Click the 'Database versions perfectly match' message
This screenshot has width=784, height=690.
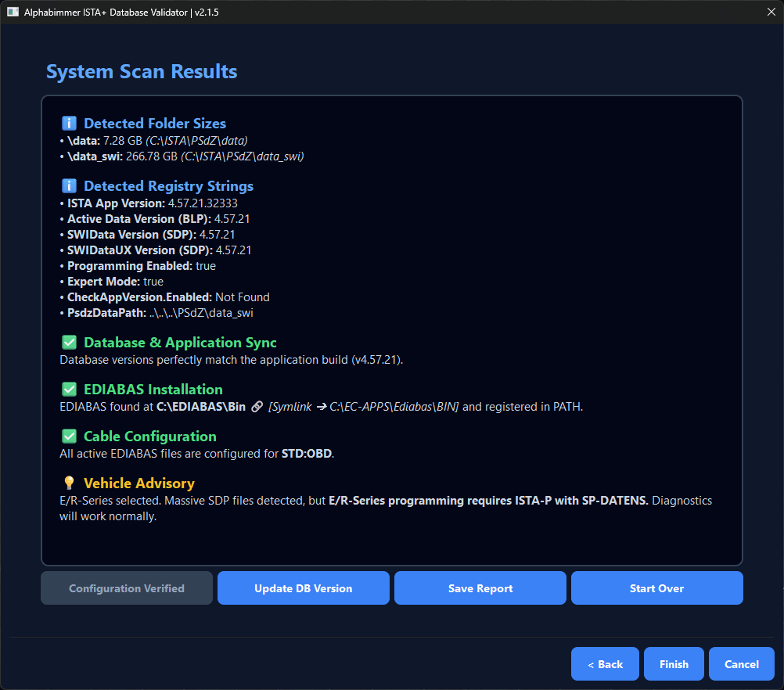coord(231,360)
